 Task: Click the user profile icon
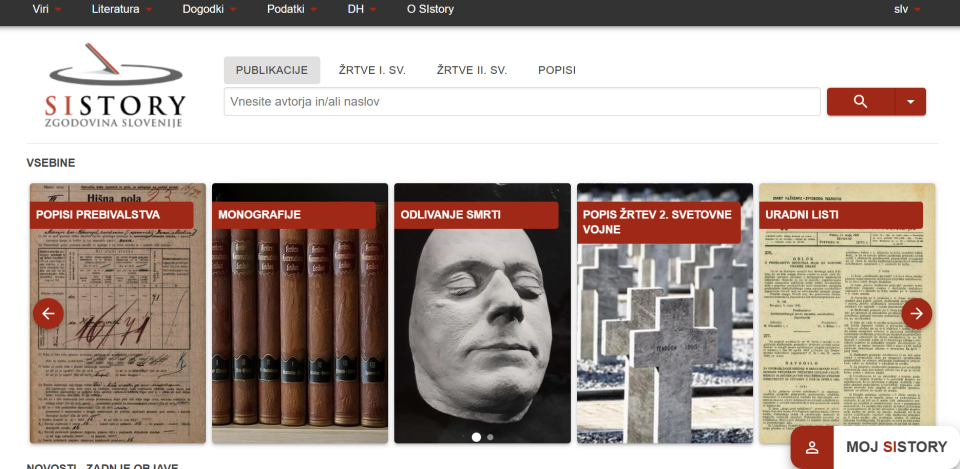coord(812,447)
